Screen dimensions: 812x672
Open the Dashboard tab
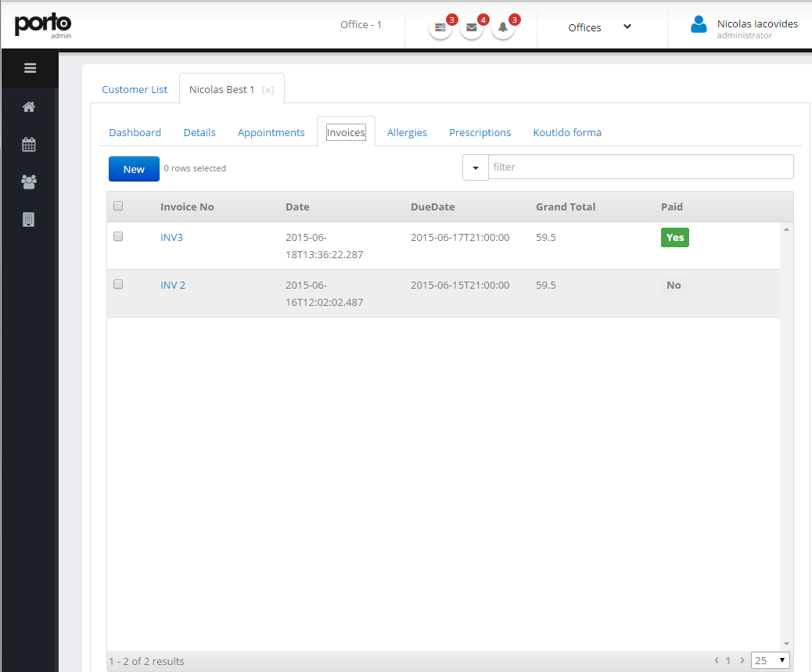(x=135, y=132)
